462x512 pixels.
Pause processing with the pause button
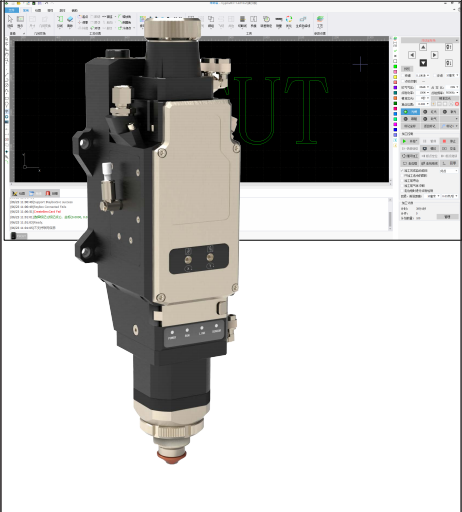[429, 141]
